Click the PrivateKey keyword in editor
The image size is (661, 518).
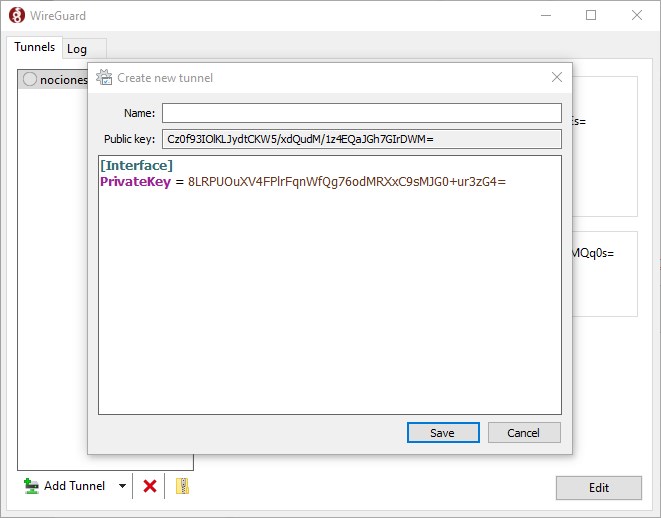pos(135,182)
